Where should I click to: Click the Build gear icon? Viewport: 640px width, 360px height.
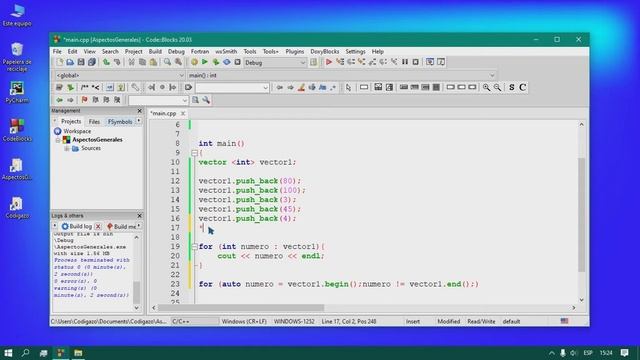(x=194, y=62)
